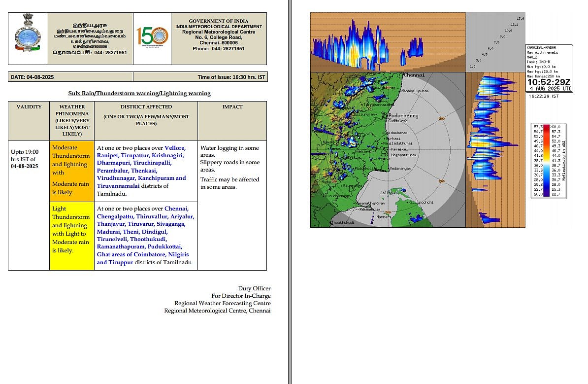
Task: Click the 'GOVERNMENT OF INDIA' header text
Action: click(219, 21)
